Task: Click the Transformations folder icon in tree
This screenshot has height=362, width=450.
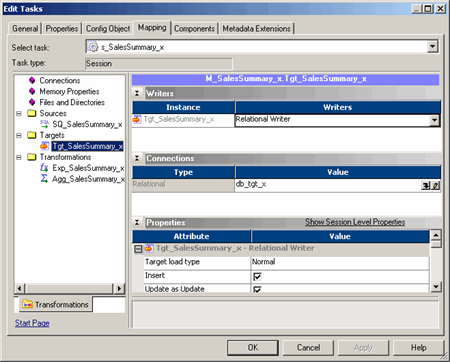Action: [32, 157]
